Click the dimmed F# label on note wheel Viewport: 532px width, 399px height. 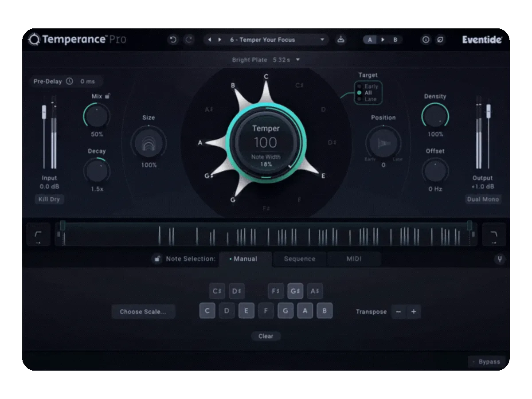coord(266,208)
